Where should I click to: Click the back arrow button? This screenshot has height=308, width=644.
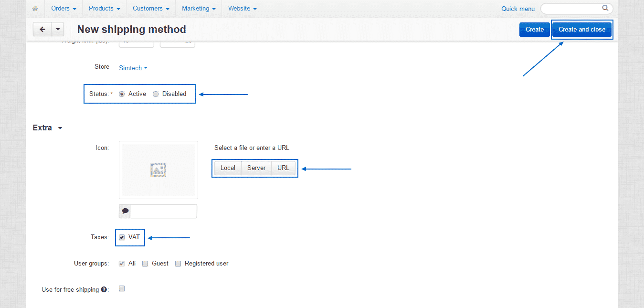(42, 29)
